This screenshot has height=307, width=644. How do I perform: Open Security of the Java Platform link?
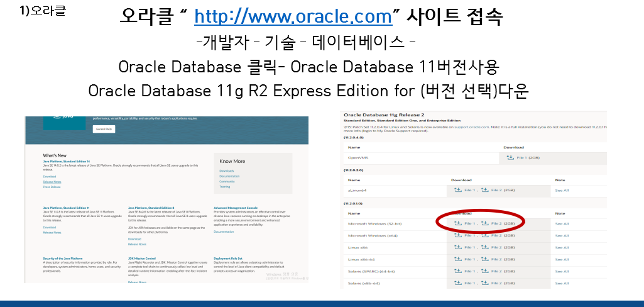pyautogui.click(x=63, y=259)
